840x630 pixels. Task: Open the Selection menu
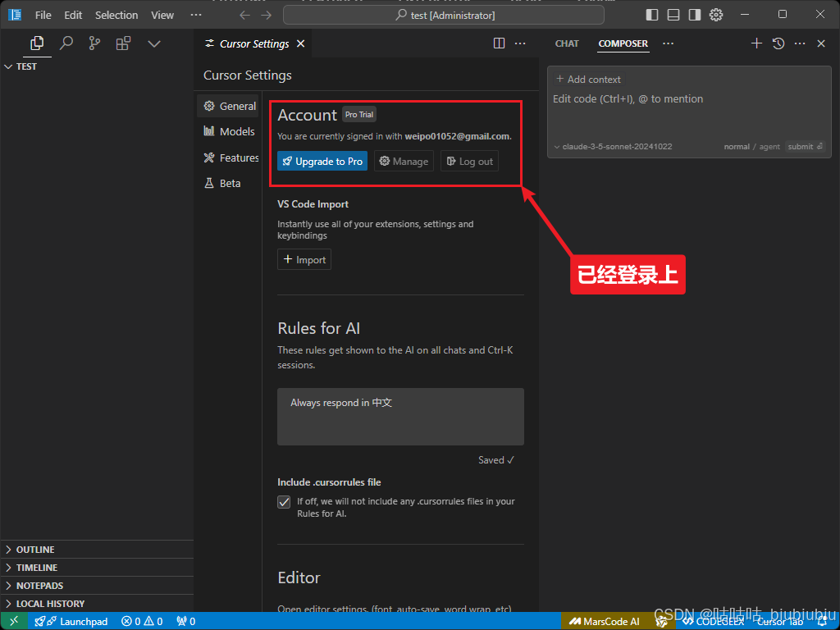coord(116,15)
